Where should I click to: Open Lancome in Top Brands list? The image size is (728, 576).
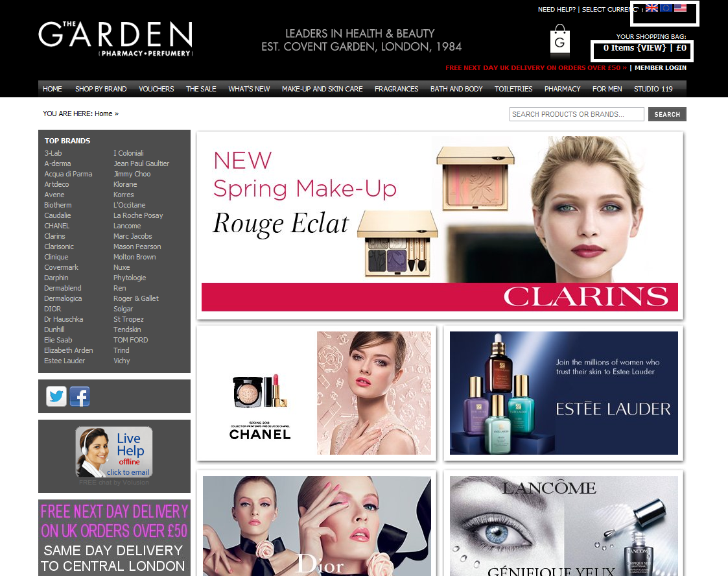[127, 226]
